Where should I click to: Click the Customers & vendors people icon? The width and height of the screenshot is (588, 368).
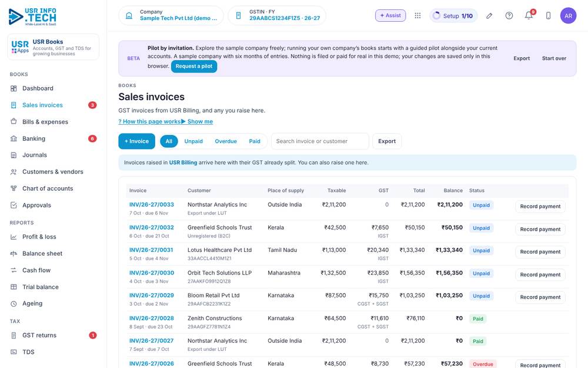[x=14, y=172]
